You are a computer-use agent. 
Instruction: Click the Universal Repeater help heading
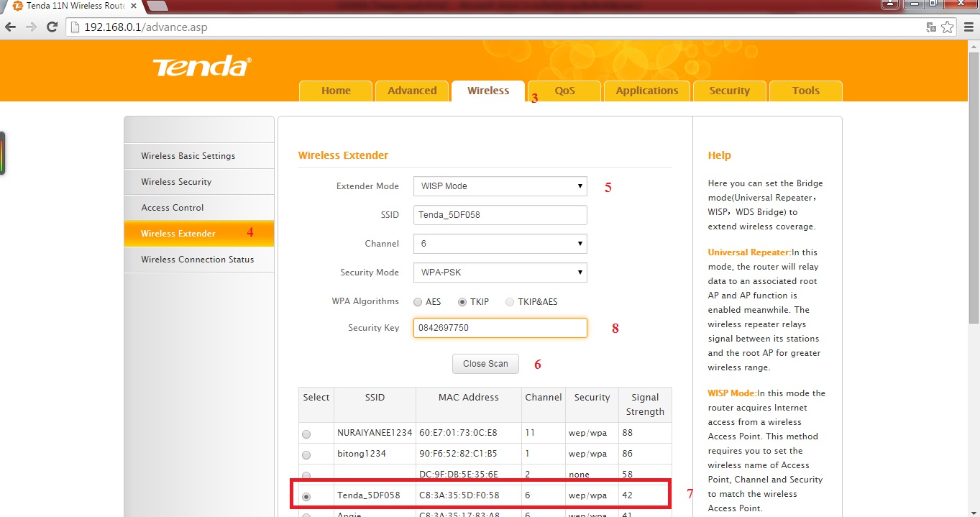pos(749,252)
